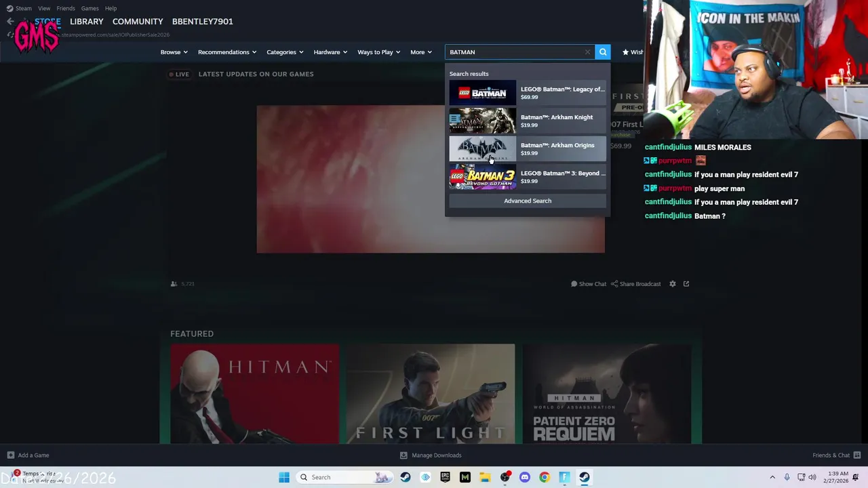The image size is (868, 488).
Task: Open Fortnite icon in the taskbar
Action: point(564,477)
